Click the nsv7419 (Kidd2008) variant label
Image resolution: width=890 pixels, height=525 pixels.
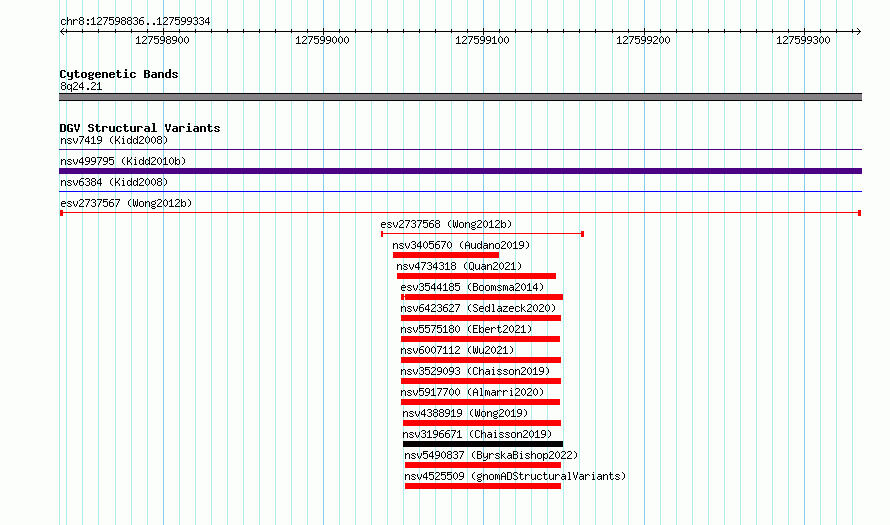[x=114, y=140]
